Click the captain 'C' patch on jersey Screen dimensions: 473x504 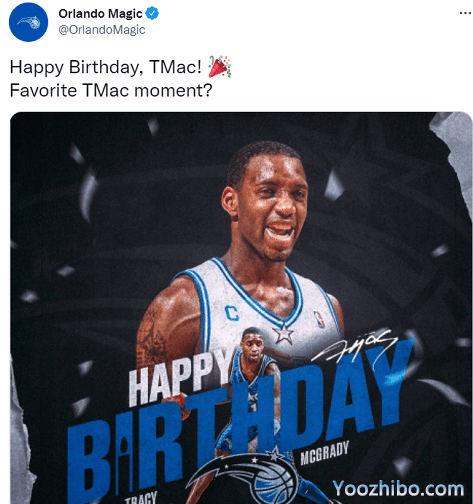click(x=232, y=313)
